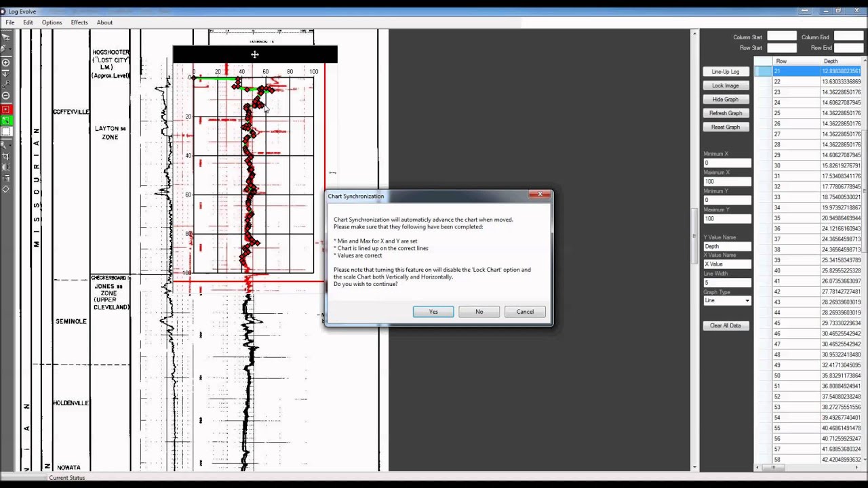Open the File menu
The height and width of the screenshot is (488, 868).
tap(10, 22)
